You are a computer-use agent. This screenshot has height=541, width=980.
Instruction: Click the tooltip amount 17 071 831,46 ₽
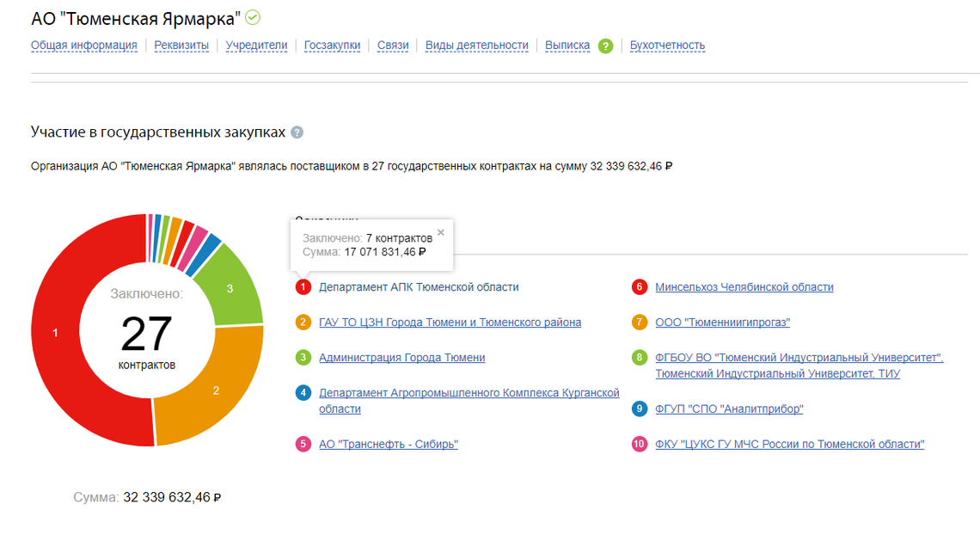(x=385, y=252)
